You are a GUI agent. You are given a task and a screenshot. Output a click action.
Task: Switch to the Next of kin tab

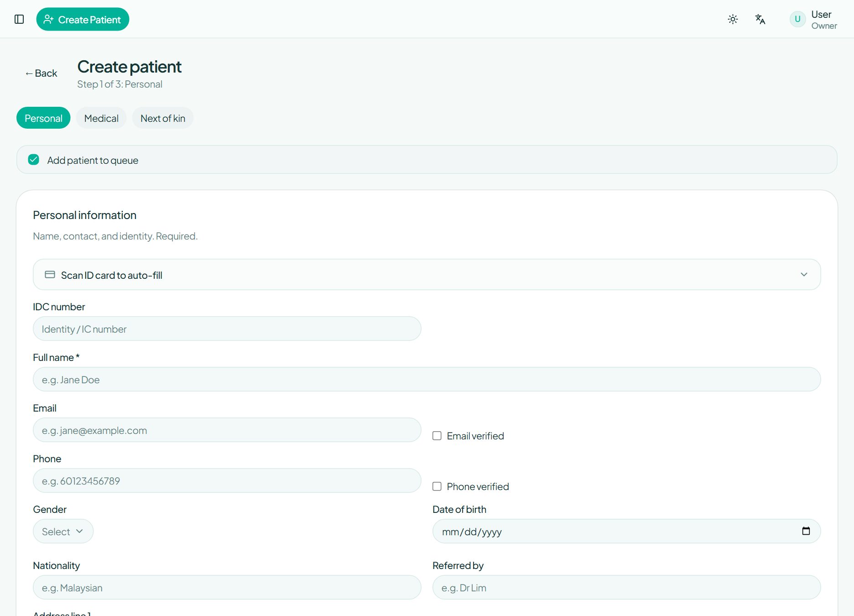tap(163, 118)
